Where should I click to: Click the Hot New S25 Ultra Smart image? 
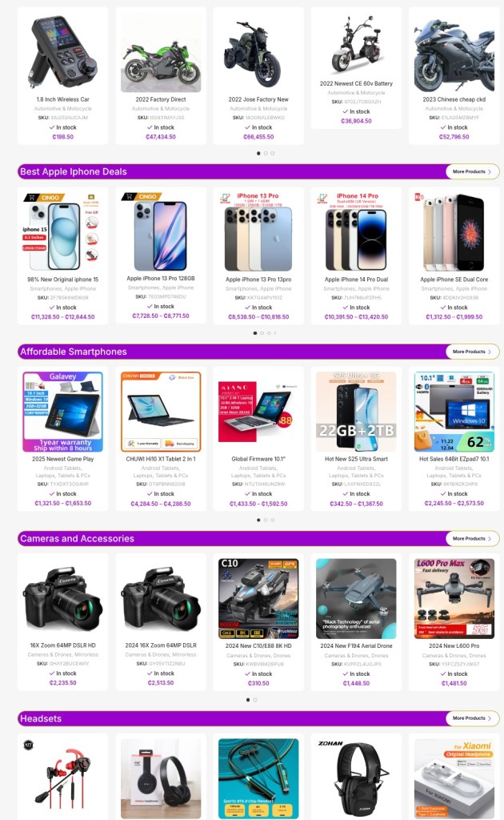point(356,412)
